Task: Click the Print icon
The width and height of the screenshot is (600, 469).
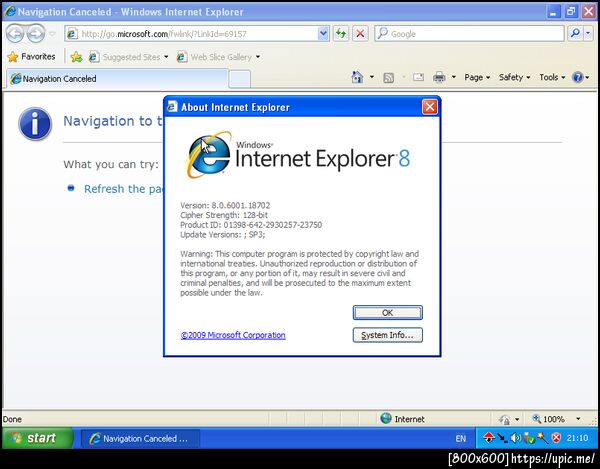Action: click(x=439, y=78)
